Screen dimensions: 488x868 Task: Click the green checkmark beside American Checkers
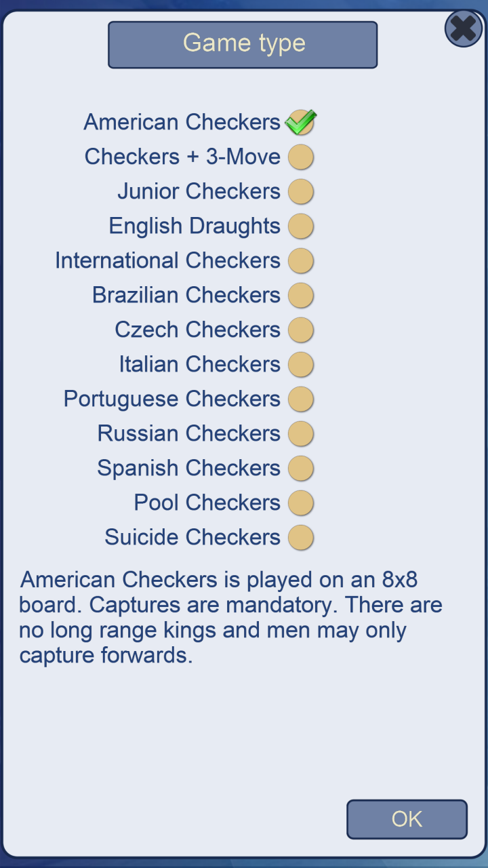[300, 121]
